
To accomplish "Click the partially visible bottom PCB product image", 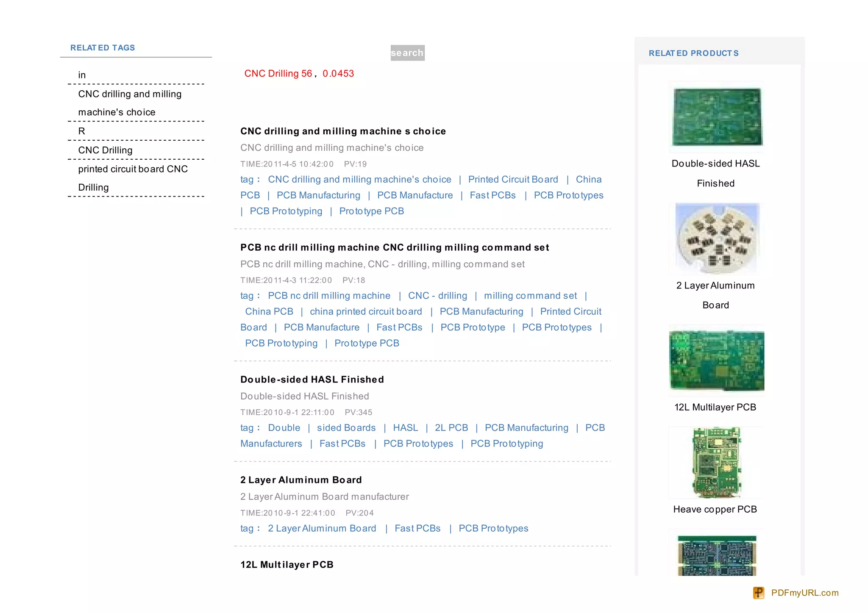I will tap(717, 555).
